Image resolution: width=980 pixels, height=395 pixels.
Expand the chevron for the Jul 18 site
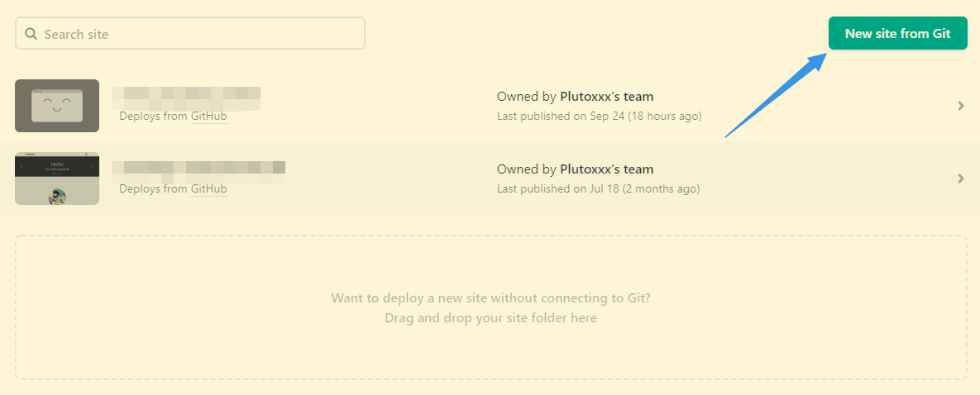pos(960,178)
